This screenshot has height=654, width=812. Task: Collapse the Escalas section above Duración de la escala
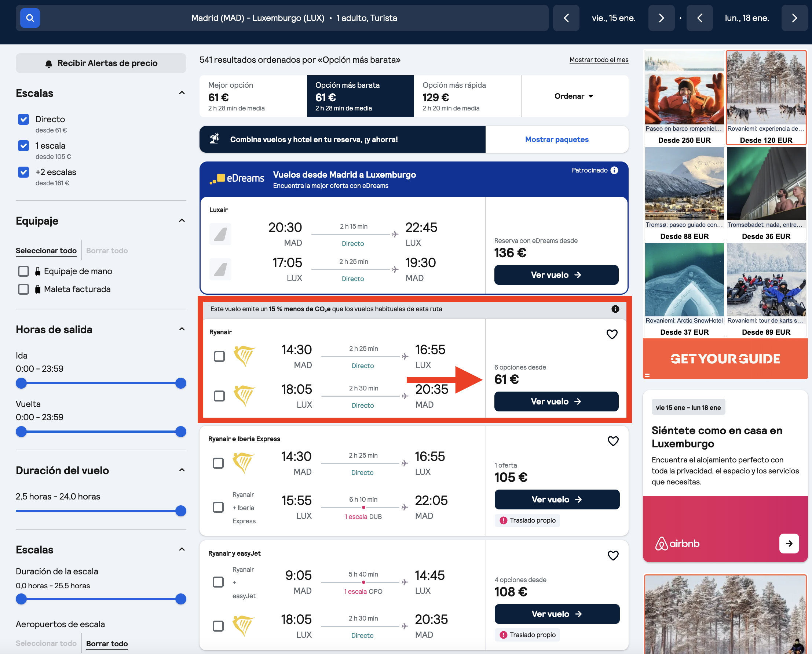tap(182, 549)
